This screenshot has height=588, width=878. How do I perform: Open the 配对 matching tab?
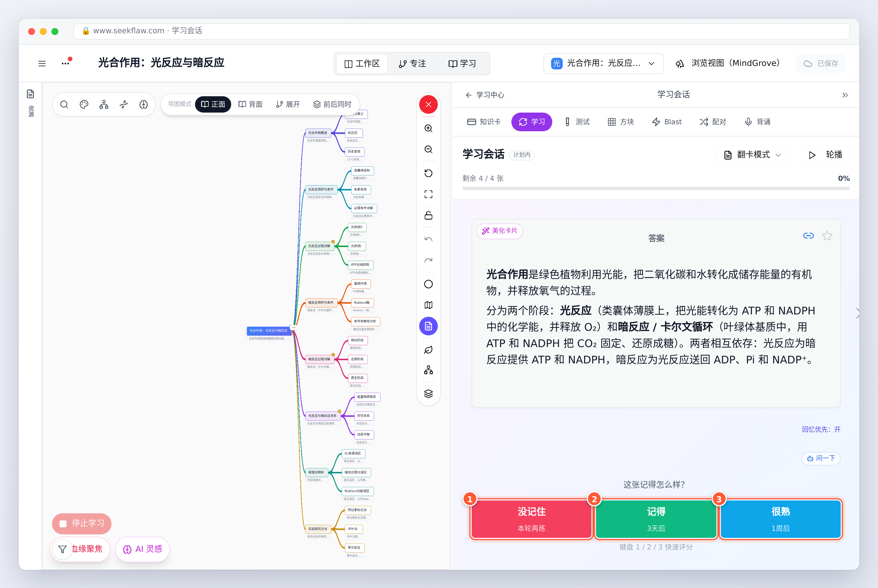click(712, 122)
